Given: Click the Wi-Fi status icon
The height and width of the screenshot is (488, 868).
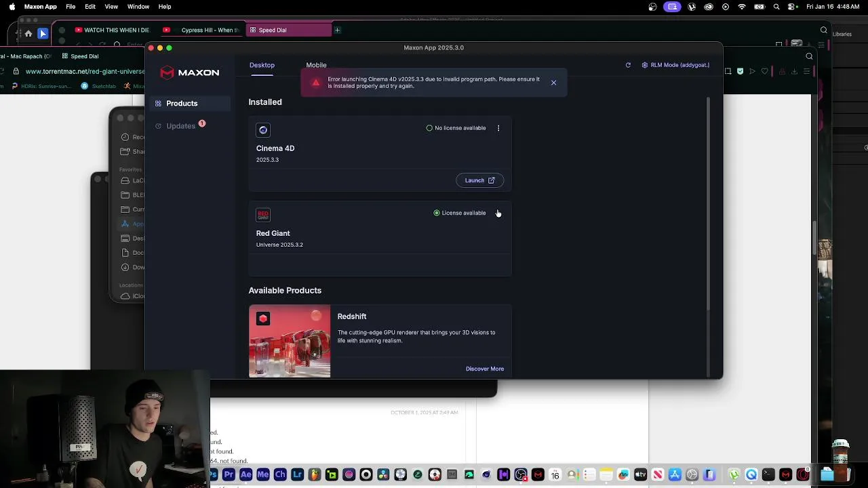Looking at the screenshot, I should click(742, 7).
